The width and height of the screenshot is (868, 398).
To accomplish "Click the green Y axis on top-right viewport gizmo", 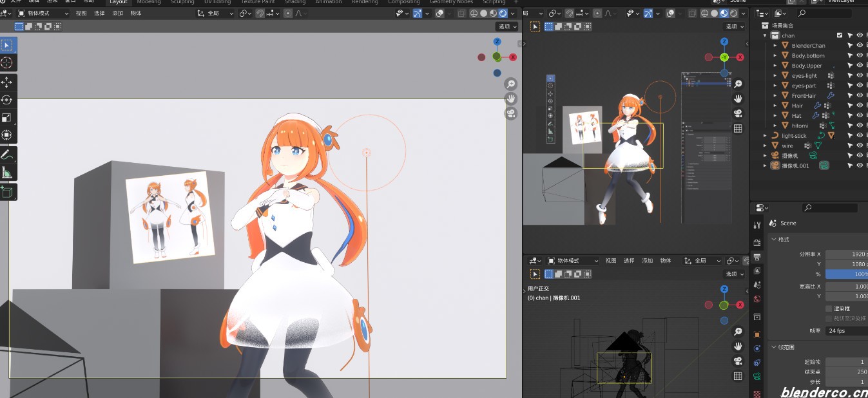I will coord(724,57).
